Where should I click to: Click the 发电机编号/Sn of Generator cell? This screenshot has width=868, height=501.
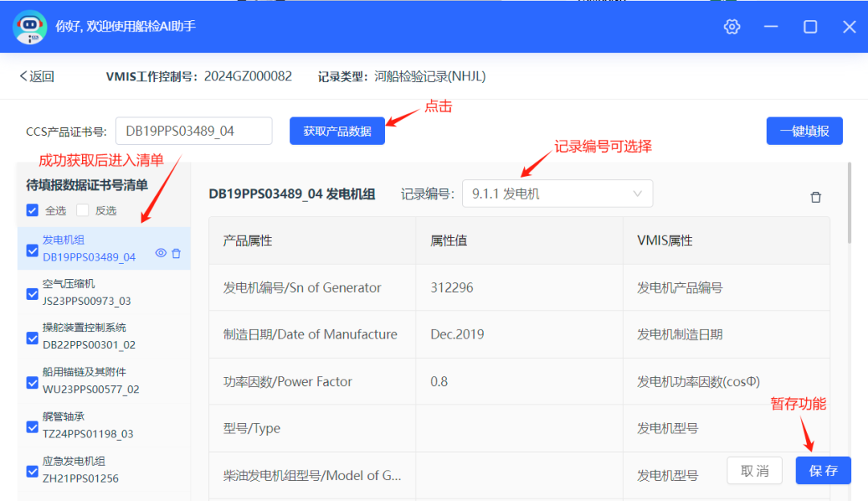[312, 287]
